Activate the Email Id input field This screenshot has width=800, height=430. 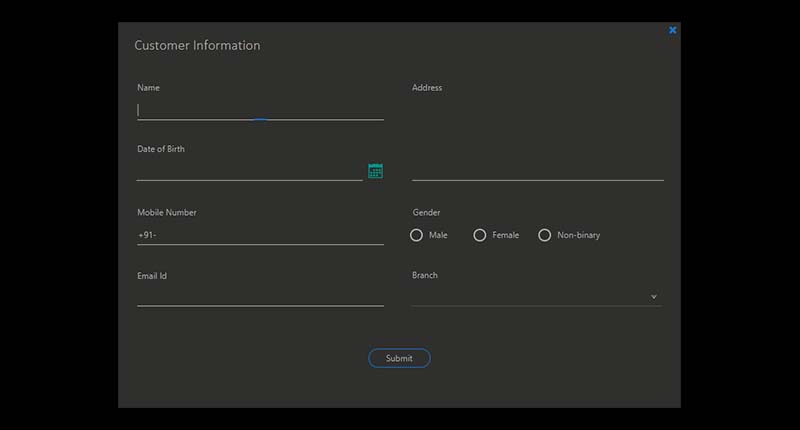pos(260,297)
